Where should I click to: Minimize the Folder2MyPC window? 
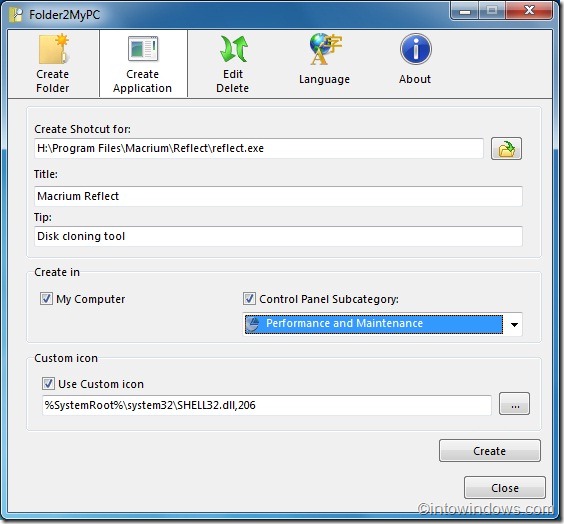pos(464,11)
